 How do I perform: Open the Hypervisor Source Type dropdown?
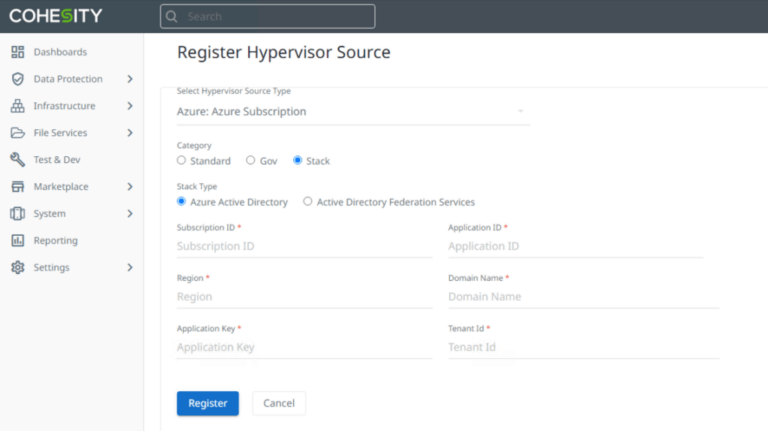[352, 112]
